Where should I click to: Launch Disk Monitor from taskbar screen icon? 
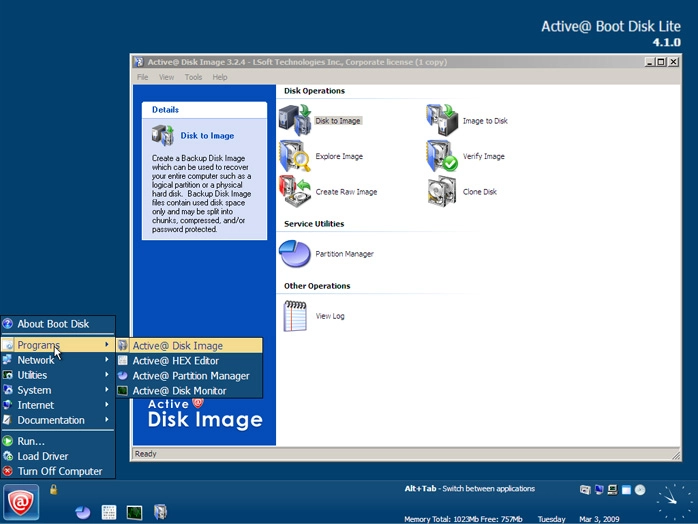(x=134, y=512)
